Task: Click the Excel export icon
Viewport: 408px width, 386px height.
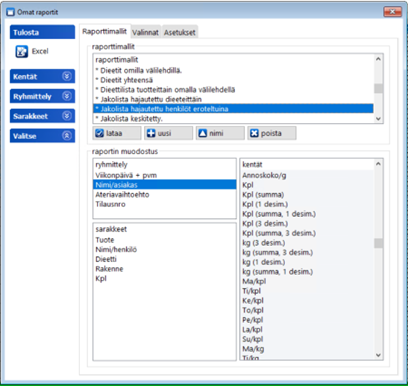Action: point(22,52)
